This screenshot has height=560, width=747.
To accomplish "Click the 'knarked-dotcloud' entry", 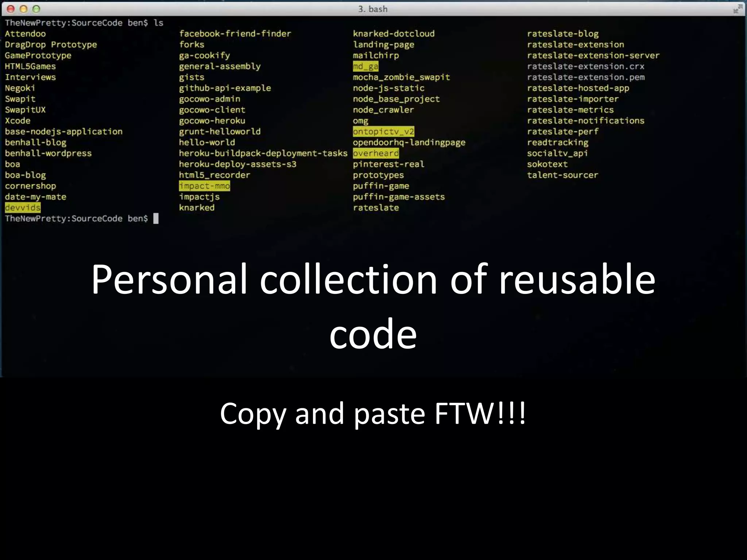I will (x=394, y=34).
